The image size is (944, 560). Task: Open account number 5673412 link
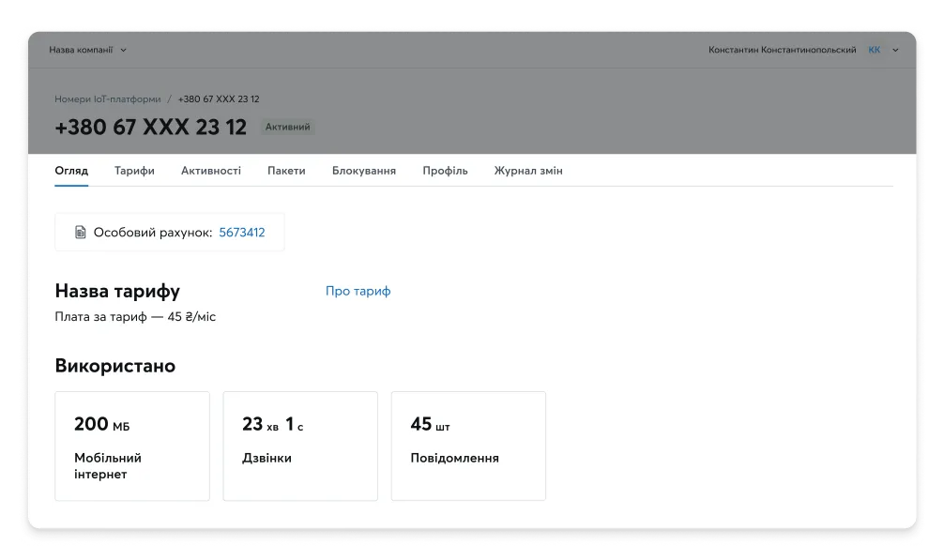pos(242,233)
